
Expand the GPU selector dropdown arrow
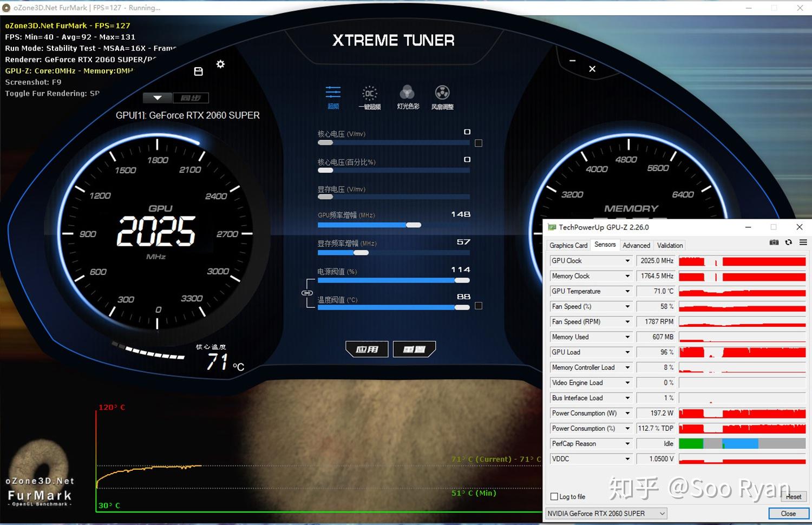point(158,98)
